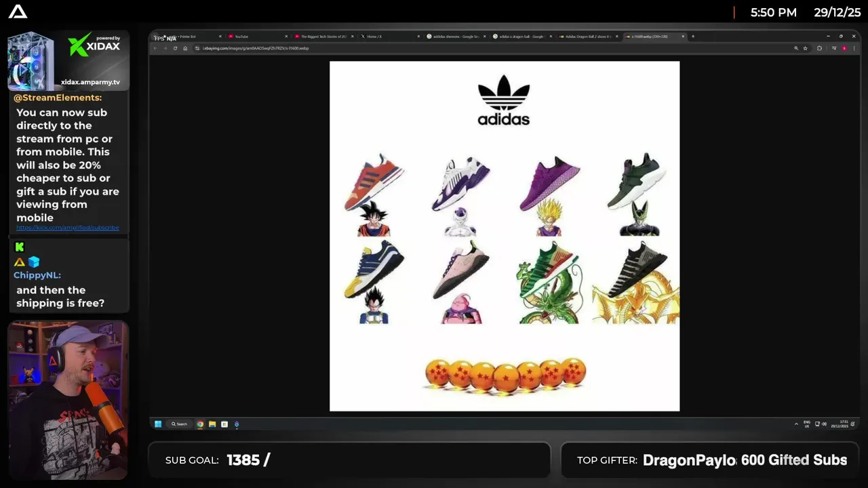Click the ENG UK language indicator
This screenshot has height=488, width=868.
(x=807, y=424)
